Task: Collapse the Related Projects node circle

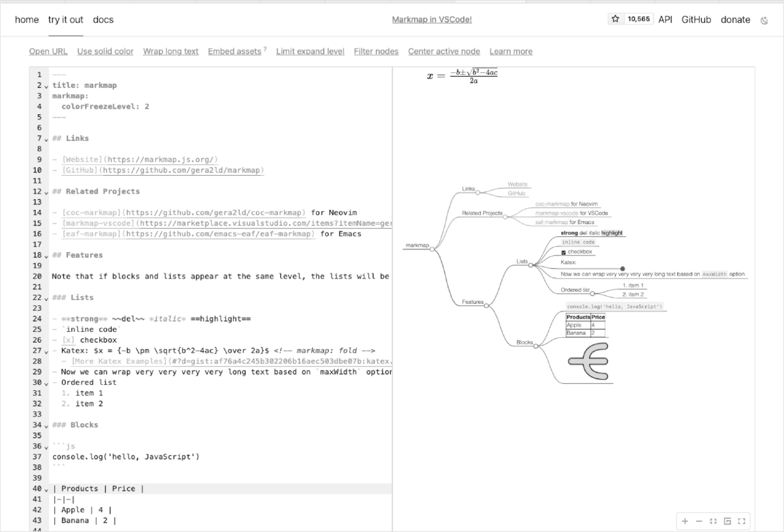Action: 505,217
